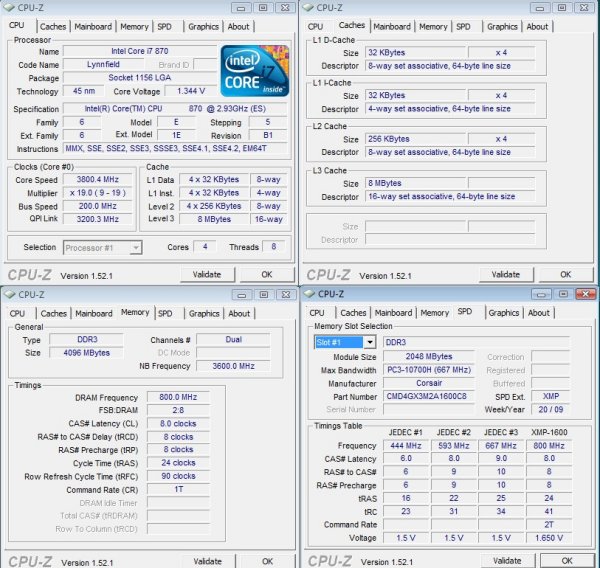This screenshot has height=568, width=600.
Task: Minimize the Caches window
Action: coord(540,8)
